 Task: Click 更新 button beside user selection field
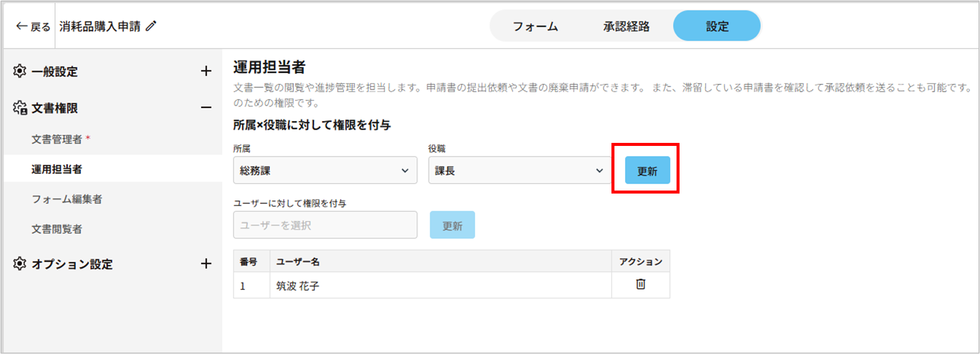(452, 225)
